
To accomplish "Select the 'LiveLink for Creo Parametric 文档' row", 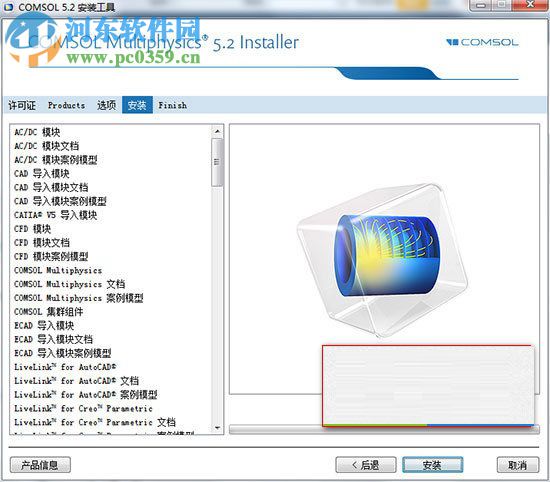I will coord(111,422).
